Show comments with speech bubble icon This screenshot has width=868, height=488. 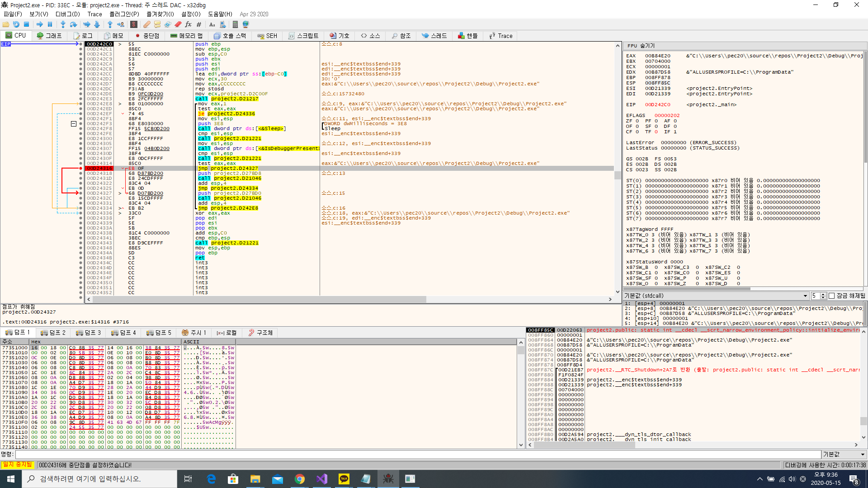[x=157, y=24]
